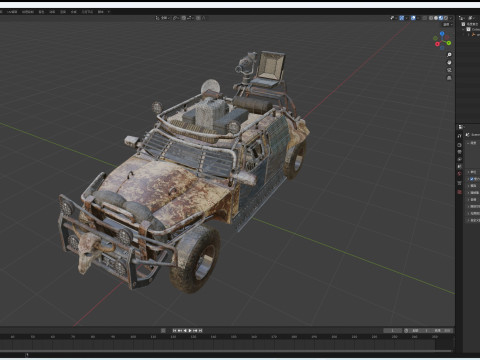Open the viewport shading options dropdown arrow
The image size is (480, 360).
click(x=451, y=18)
